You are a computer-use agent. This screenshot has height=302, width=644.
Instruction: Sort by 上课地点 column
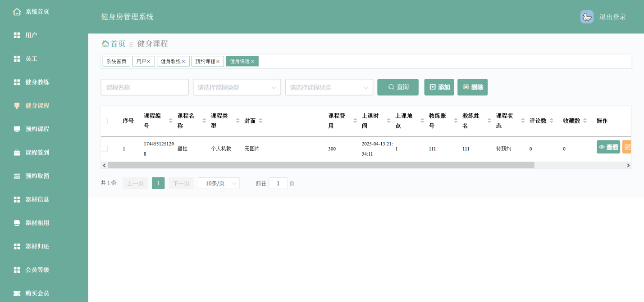pos(422,121)
